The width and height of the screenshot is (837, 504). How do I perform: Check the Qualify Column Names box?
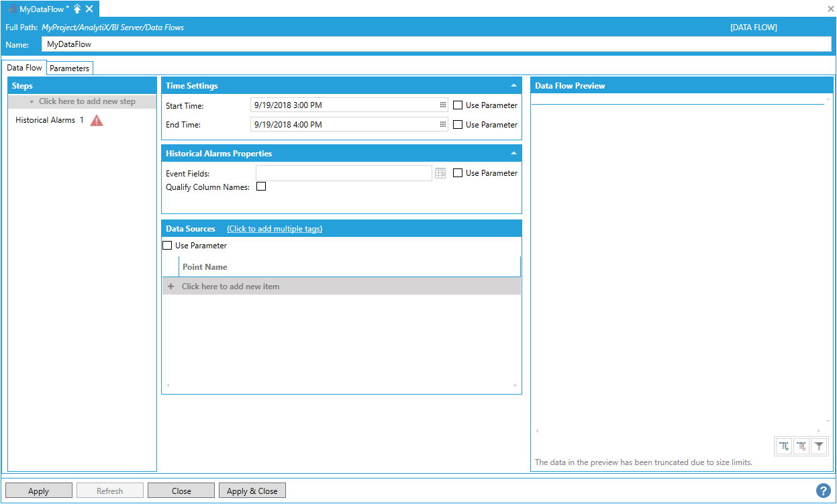[x=261, y=187]
